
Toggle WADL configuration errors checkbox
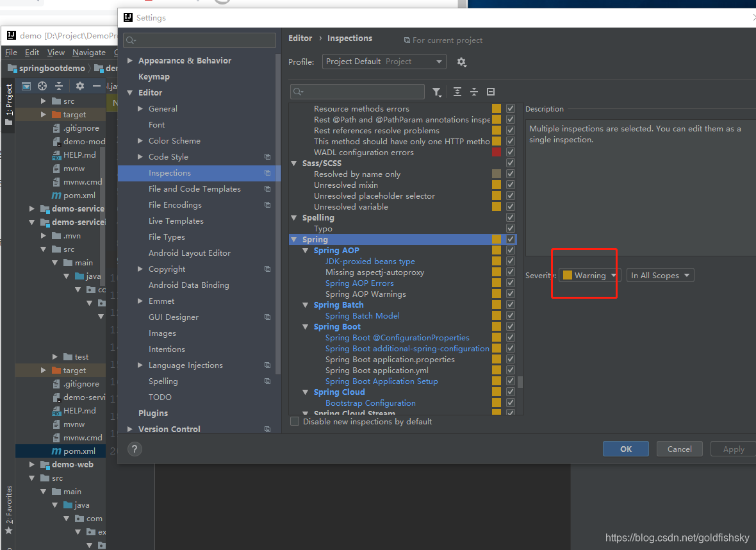[511, 152]
